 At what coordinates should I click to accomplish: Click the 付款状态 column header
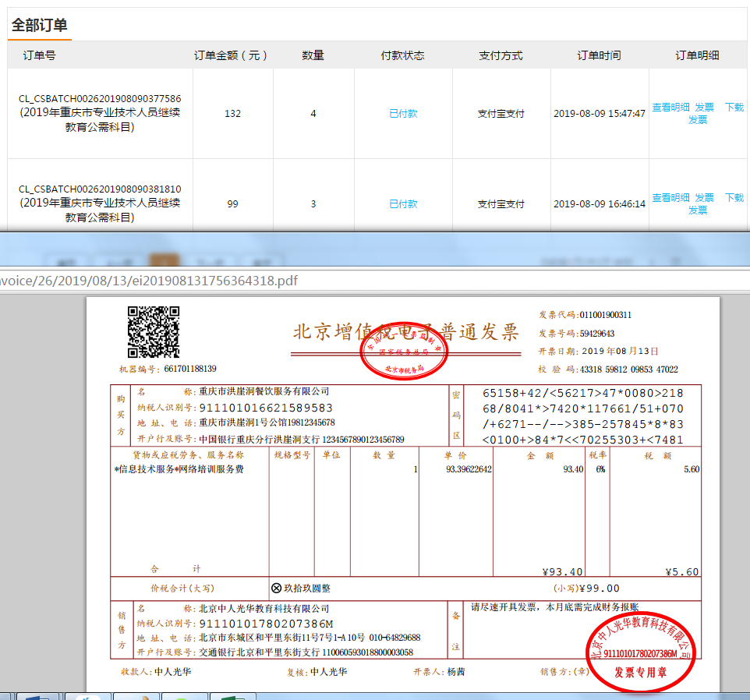click(402, 55)
